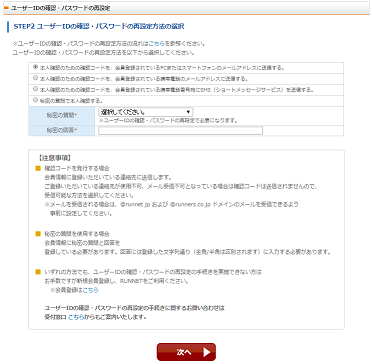Open the こちら link next to 受付窓口

coord(76,317)
